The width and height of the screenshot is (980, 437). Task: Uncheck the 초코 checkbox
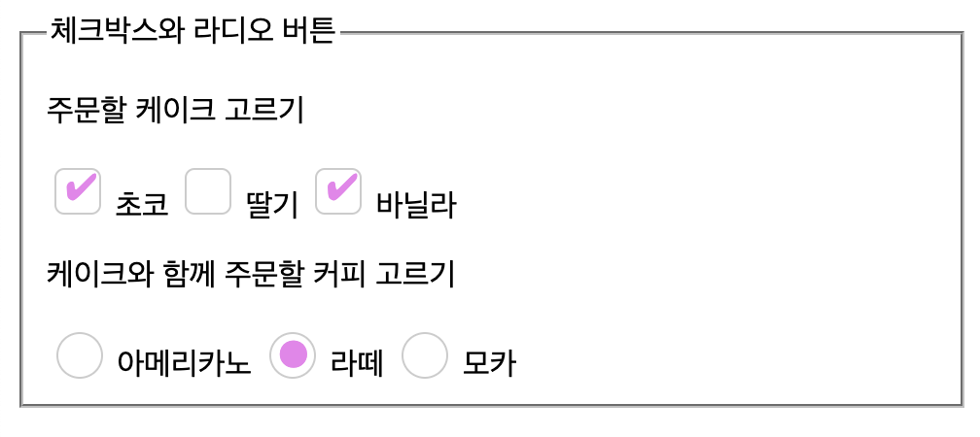78,191
